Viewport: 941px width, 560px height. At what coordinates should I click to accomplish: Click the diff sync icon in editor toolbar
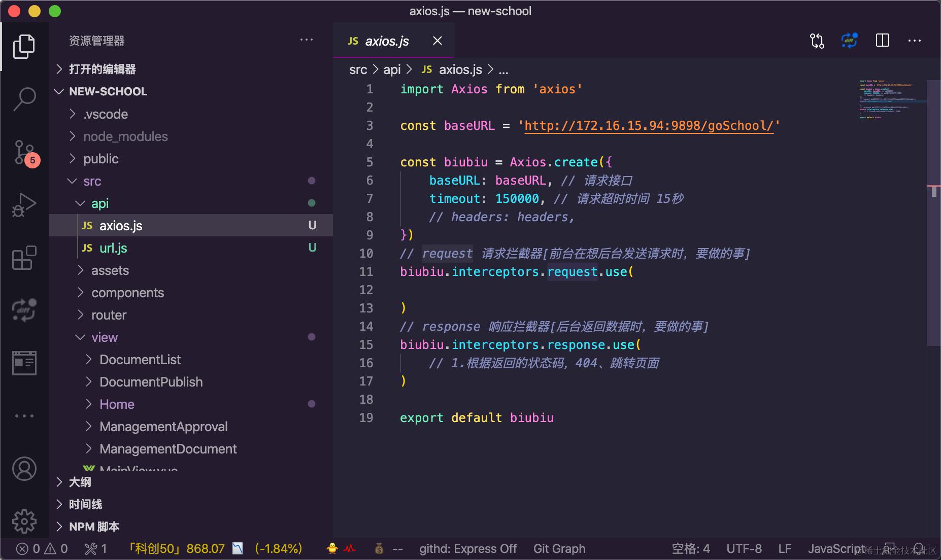[849, 40]
